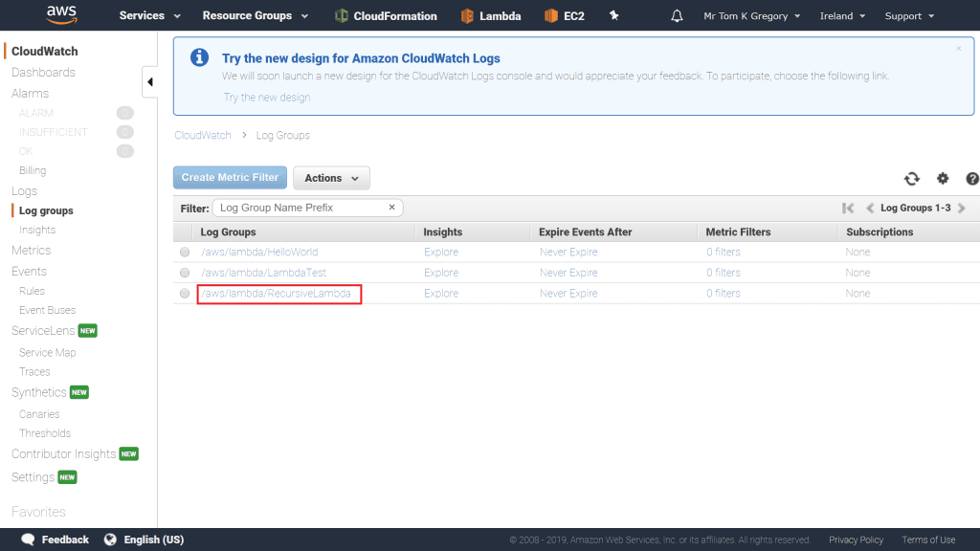Clear the filter with the X icon
This screenshot has width=980, height=551.
pos(391,207)
